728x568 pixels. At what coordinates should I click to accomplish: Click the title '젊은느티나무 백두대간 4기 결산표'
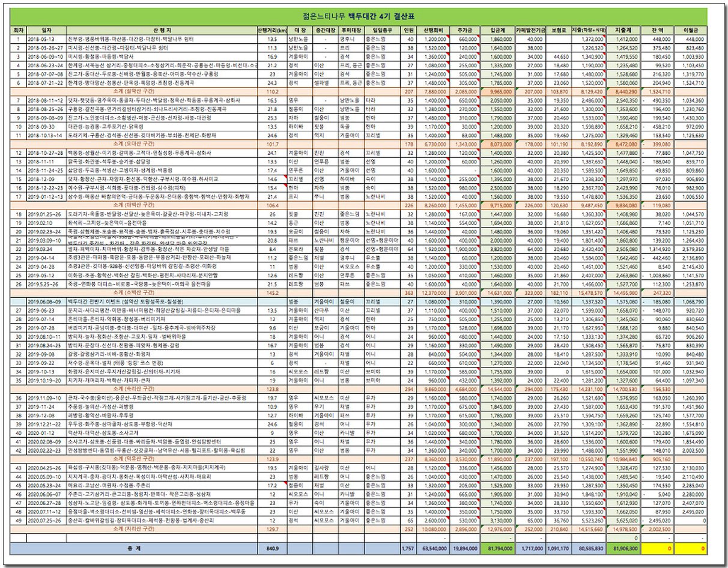pyautogui.click(x=359, y=16)
